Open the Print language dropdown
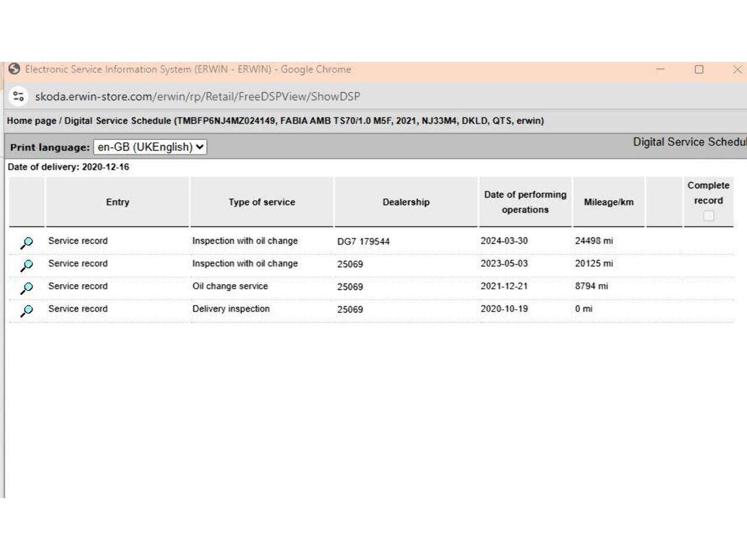 pyautogui.click(x=150, y=147)
